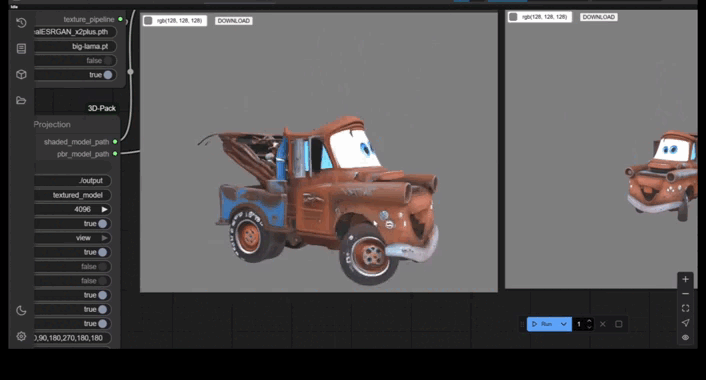Viewport: 706px width, 380px height.
Task: Open the model library cube icon
Action: [x=21, y=74]
